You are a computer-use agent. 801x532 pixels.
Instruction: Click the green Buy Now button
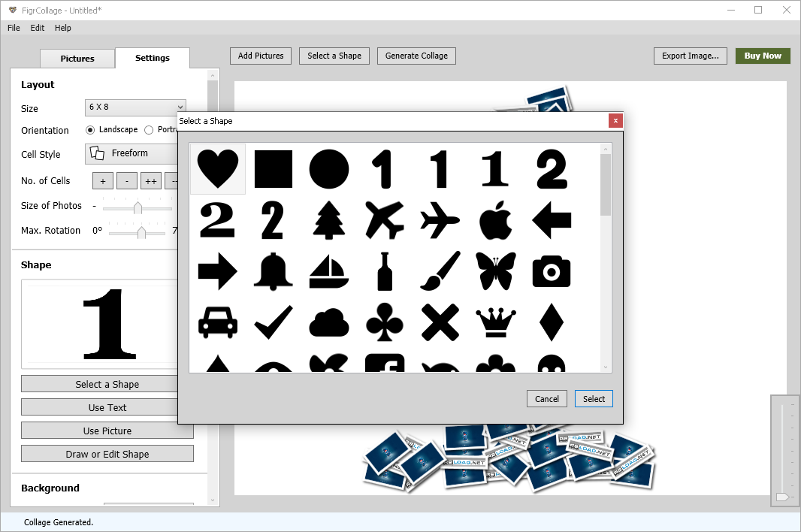coord(763,56)
